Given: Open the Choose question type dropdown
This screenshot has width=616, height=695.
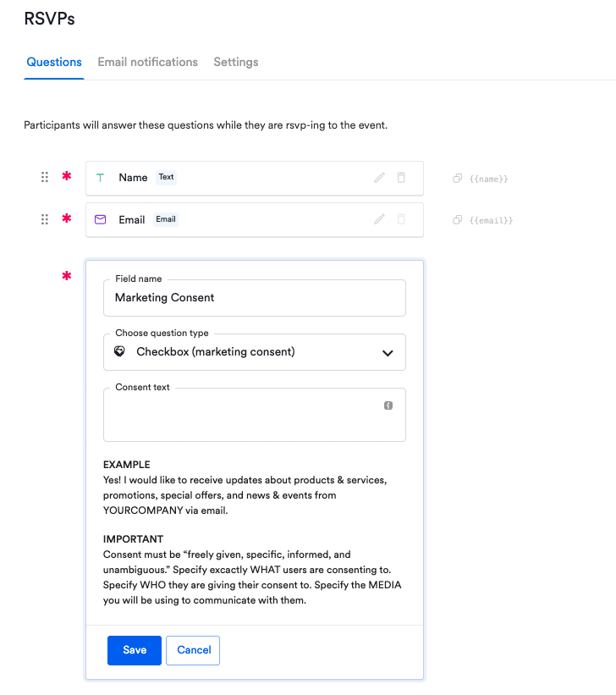Looking at the screenshot, I should tap(255, 352).
